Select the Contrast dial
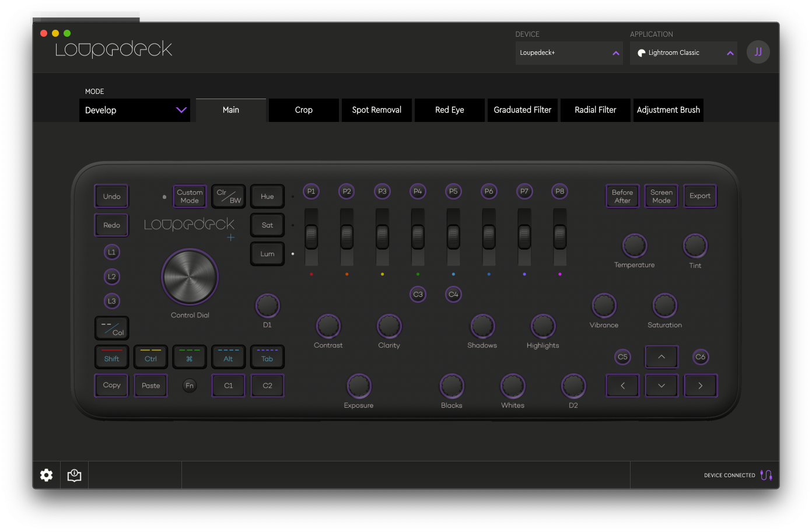This screenshot has width=812, height=532. point(328,326)
